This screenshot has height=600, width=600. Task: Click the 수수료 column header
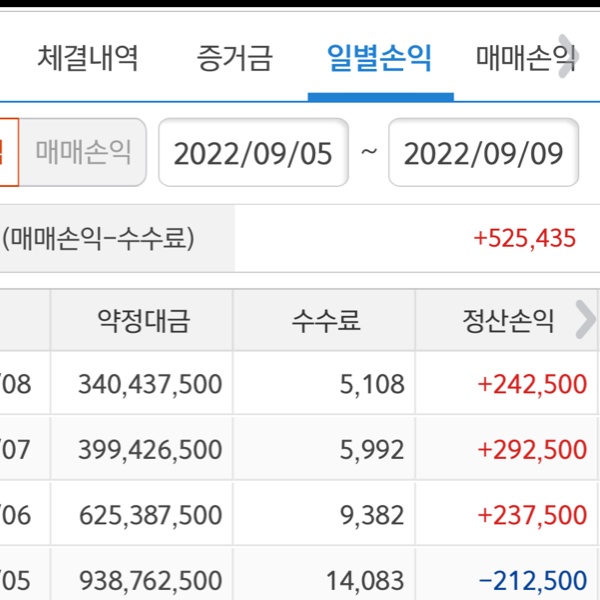point(326,321)
